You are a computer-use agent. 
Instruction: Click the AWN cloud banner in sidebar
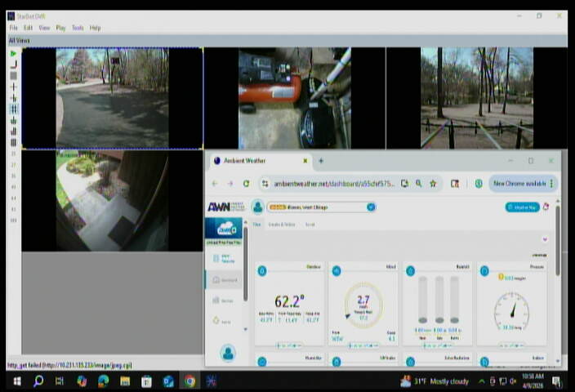click(224, 229)
